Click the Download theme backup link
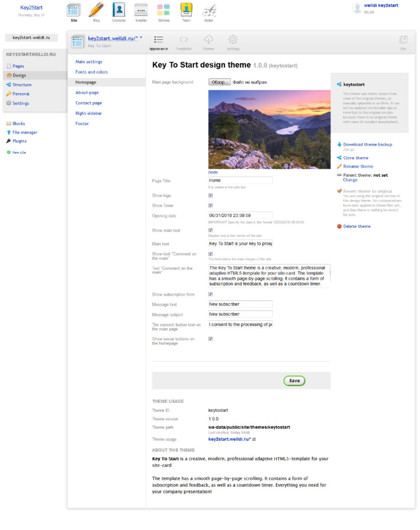420x530 pixels. click(367, 145)
